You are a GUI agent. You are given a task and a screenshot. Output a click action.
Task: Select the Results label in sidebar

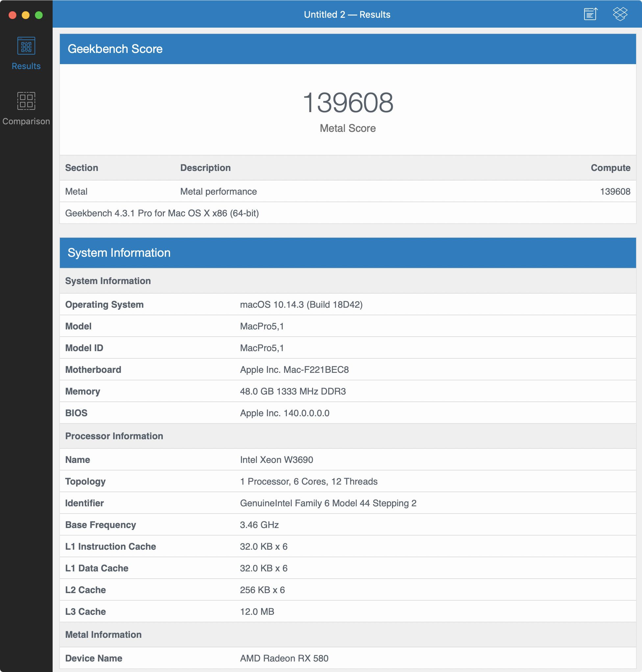pos(26,66)
